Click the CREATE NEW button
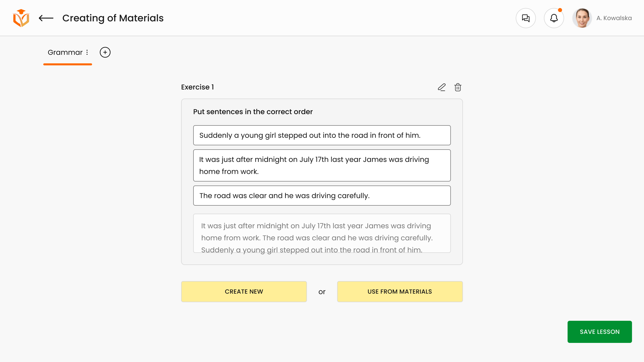644x362 pixels. click(x=244, y=292)
